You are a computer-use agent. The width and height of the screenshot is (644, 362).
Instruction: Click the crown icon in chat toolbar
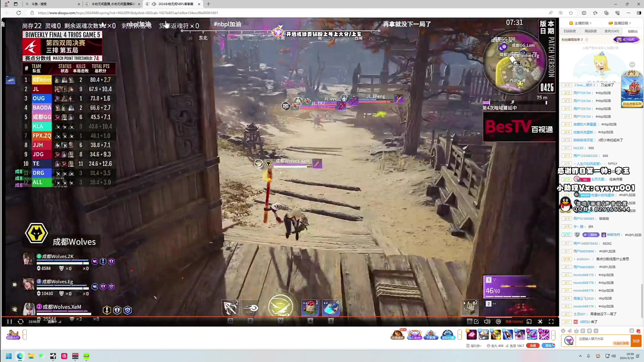click(576, 331)
